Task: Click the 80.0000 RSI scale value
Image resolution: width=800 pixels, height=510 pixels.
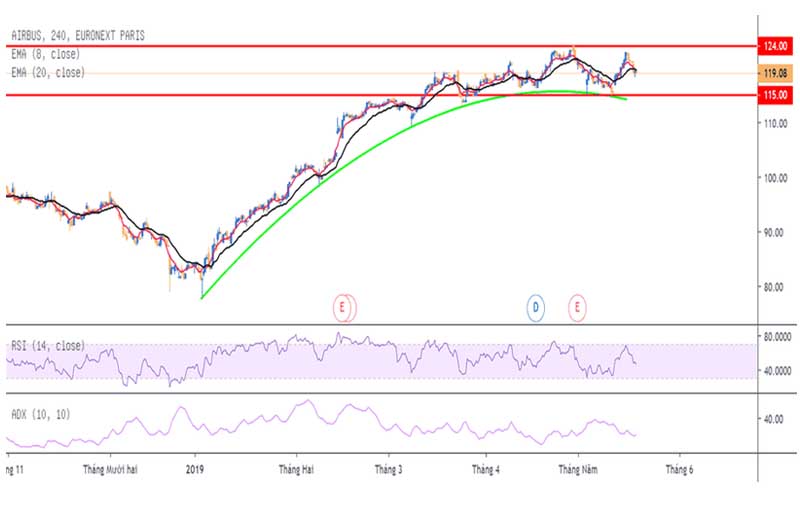Action: coord(777,337)
